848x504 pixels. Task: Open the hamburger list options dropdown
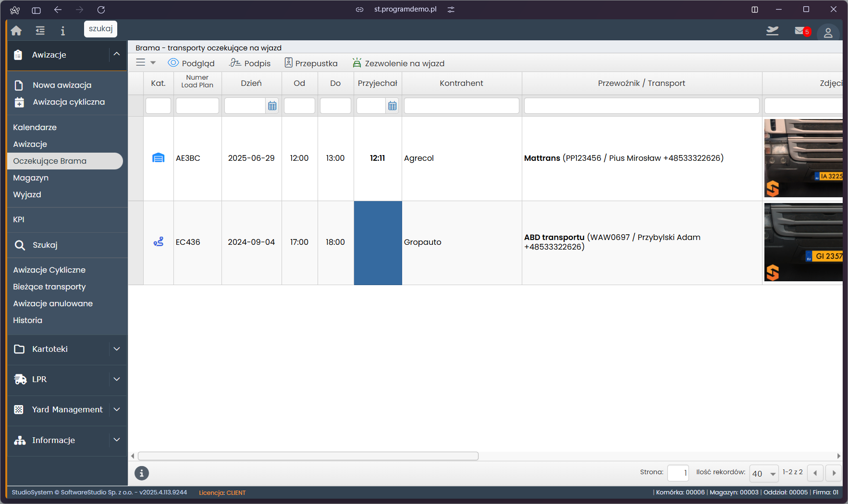(x=146, y=63)
